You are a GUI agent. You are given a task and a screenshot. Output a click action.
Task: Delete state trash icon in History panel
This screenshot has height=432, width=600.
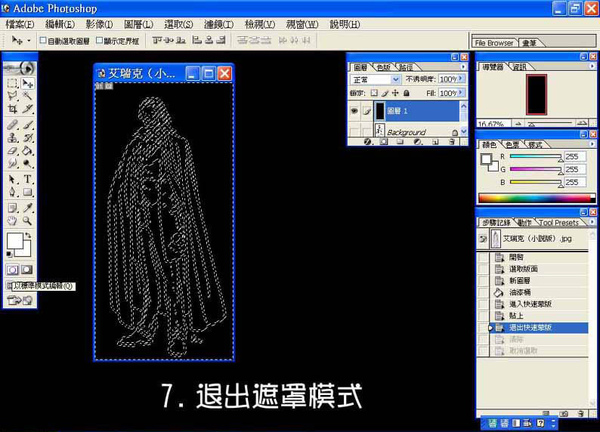pos(581,414)
